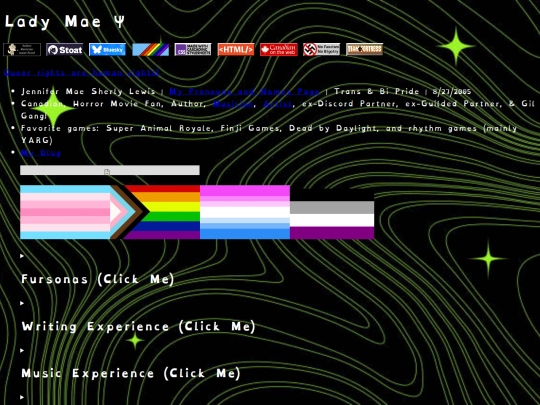Click the first badge with cartoon character
The height and width of the screenshot is (405, 540).
[x=22, y=50]
